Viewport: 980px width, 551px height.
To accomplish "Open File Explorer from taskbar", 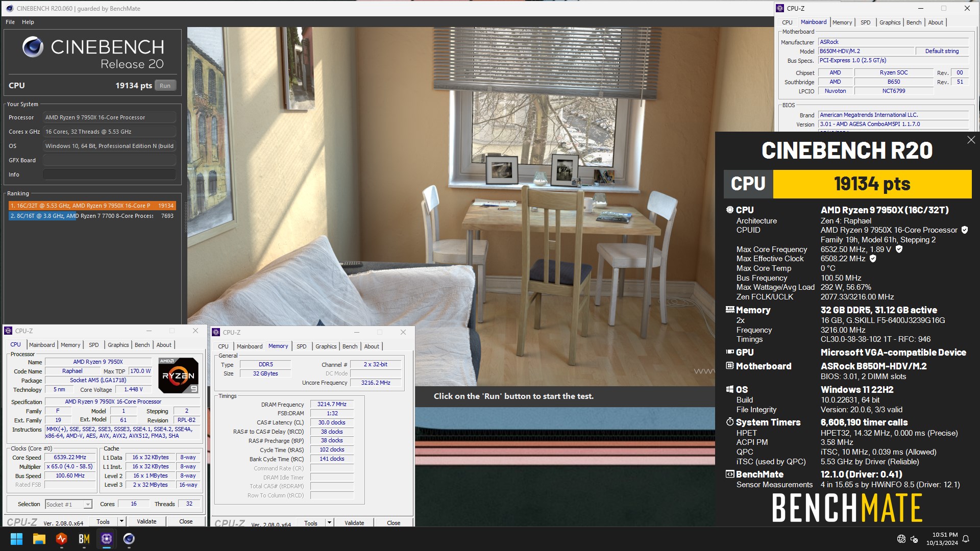I will coord(39,539).
